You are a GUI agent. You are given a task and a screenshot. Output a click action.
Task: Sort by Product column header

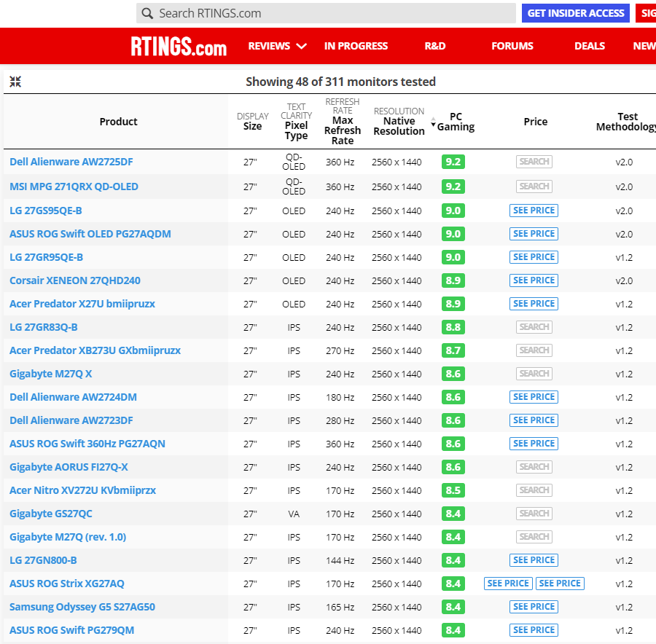118,122
